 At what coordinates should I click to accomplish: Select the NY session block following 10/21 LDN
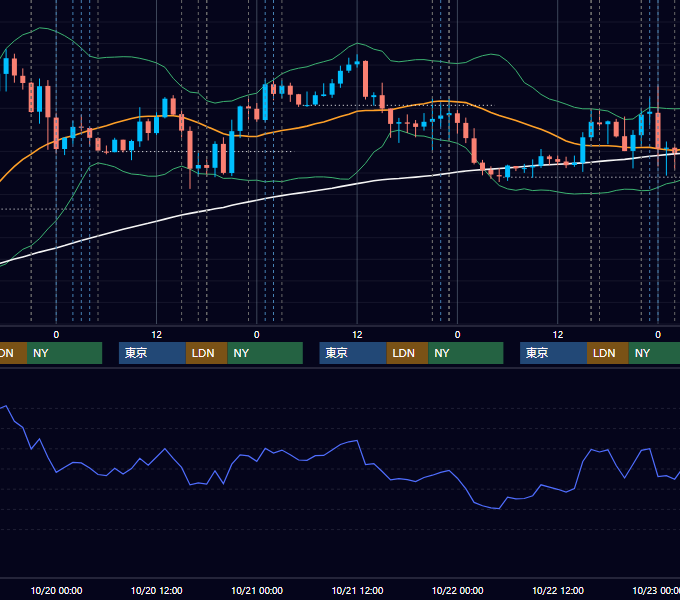[x=466, y=353]
